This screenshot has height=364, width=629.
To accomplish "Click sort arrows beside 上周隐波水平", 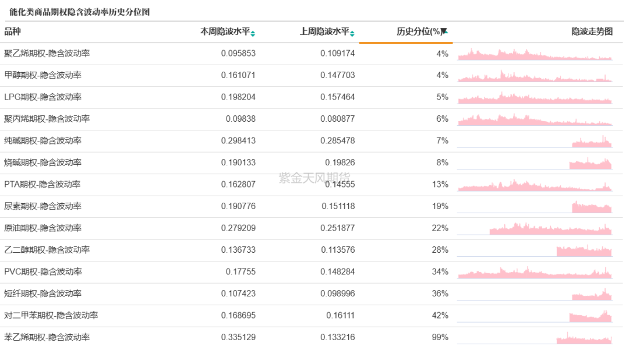I will click(x=352, y=33).
